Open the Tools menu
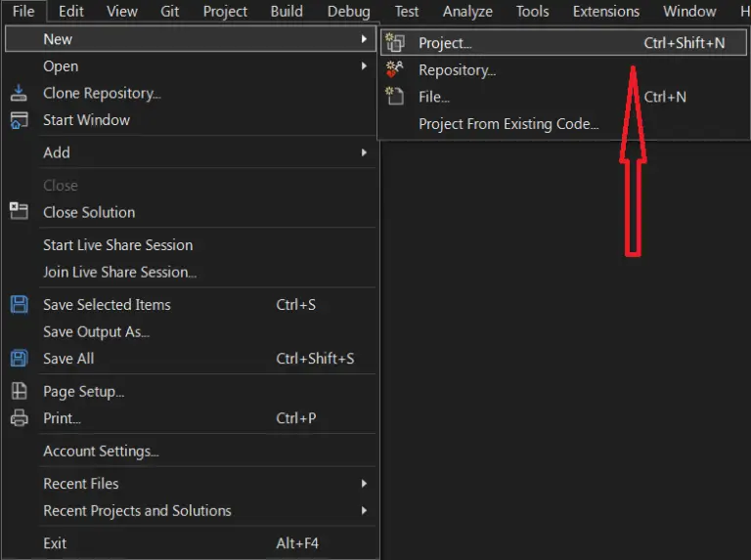 [x=532, y=11]
